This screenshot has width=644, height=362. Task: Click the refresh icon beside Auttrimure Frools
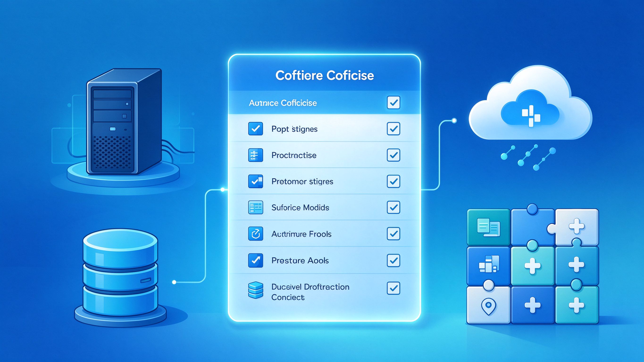point(255,234)
